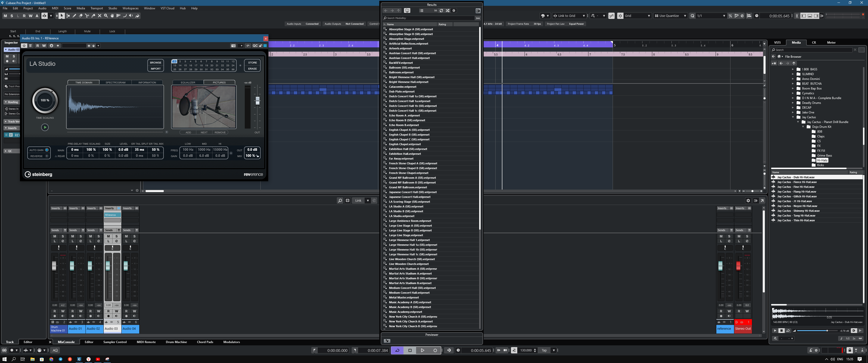Select the Glue tool
The width and height of the screenshot is (868, 363).
tap(93, 16)
